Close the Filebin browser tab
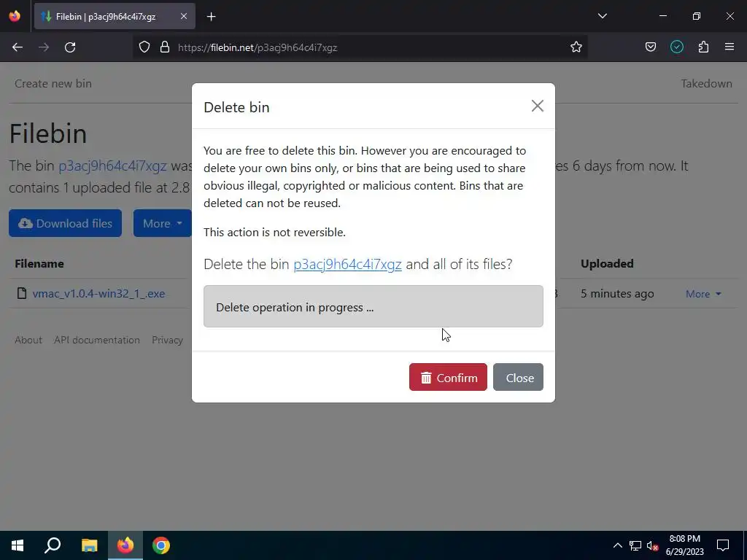Screen dimensions: 747x560 click(184, 16)
